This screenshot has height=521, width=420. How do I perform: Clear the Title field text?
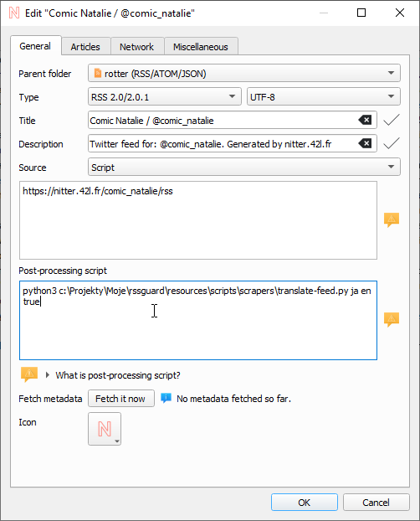coord(365,120)
